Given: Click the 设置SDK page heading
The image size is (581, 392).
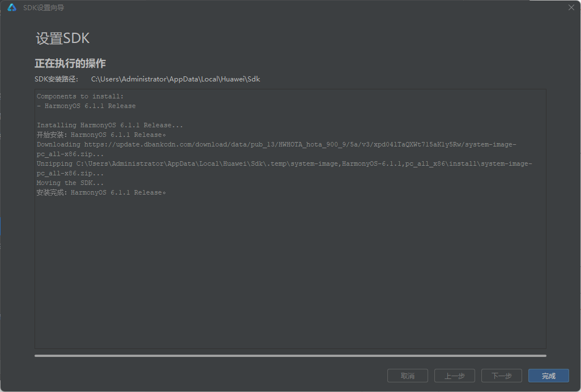Looking at the screenshot, I should pyautogui.click(x=63, y=38).
